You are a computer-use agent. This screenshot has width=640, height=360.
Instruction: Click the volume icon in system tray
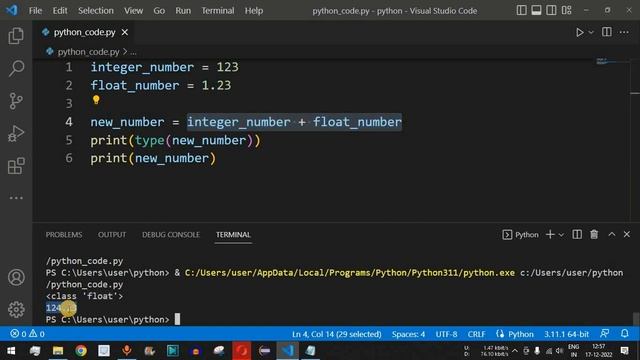click(x=559, y=351)
